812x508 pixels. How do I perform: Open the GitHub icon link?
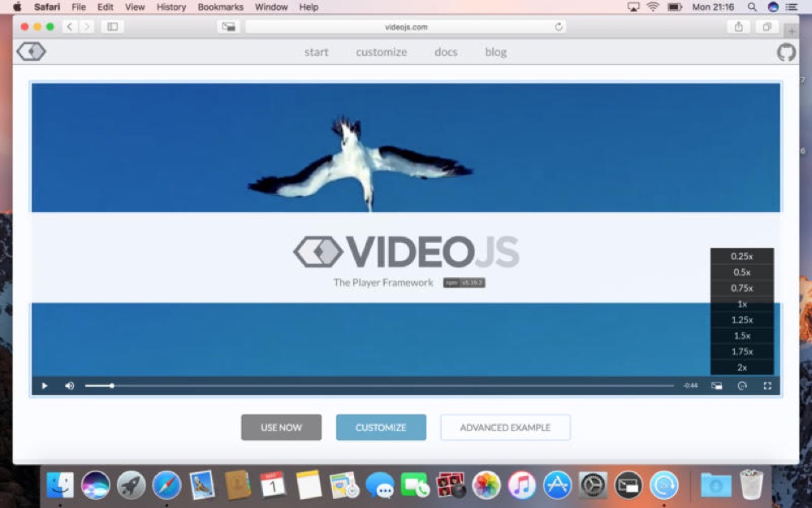[786, 52]
